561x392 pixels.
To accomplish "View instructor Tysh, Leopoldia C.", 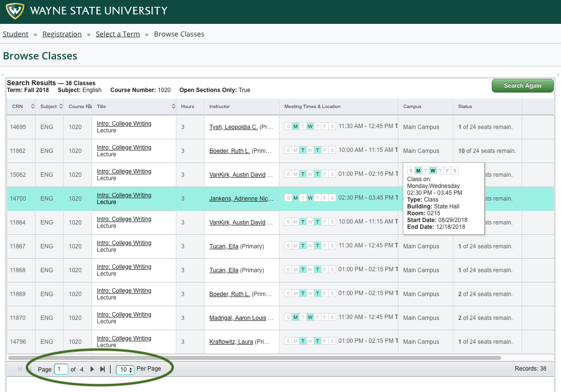I will click(x=233, y=127).
